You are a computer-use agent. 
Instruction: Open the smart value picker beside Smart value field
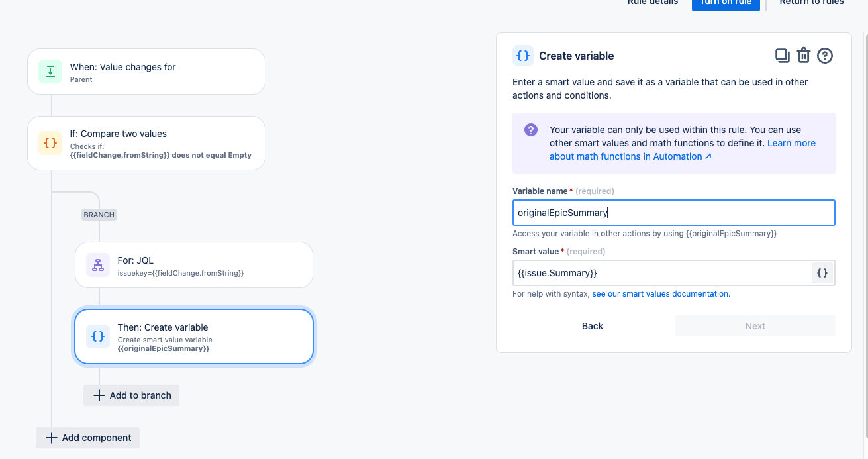click(x=822, y=272)
